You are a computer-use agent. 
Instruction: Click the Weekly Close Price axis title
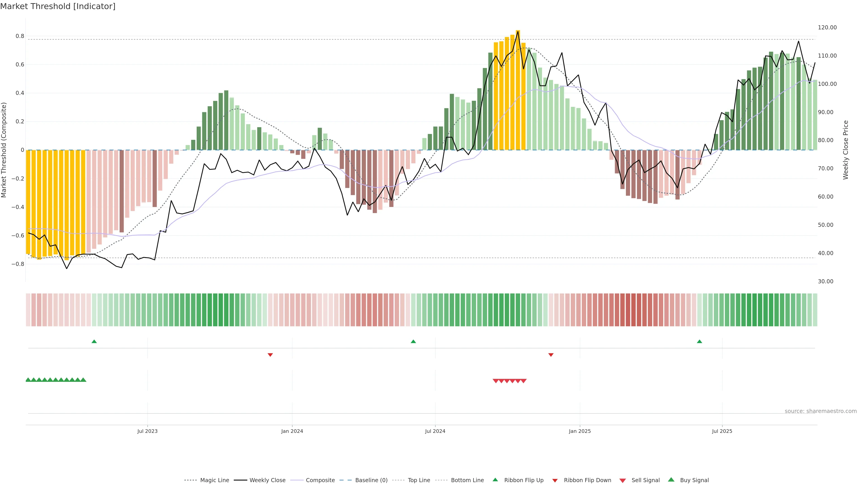[x=845, y=150]
